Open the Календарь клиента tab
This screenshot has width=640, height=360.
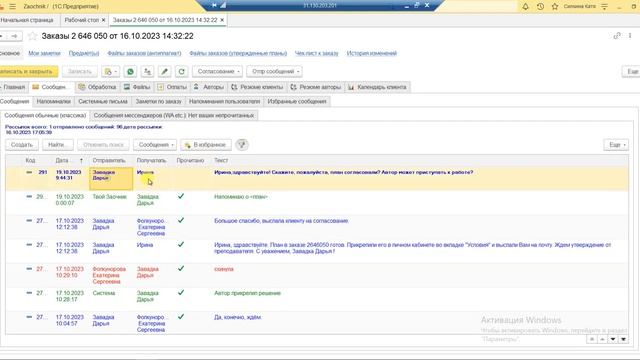(x=378, y=87)
